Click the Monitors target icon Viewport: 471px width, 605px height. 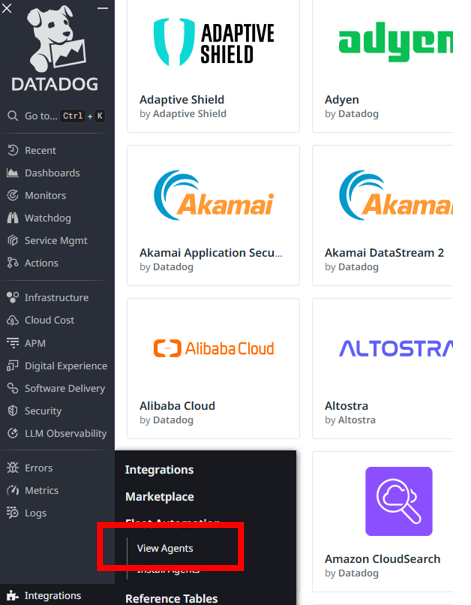(13, 195)
